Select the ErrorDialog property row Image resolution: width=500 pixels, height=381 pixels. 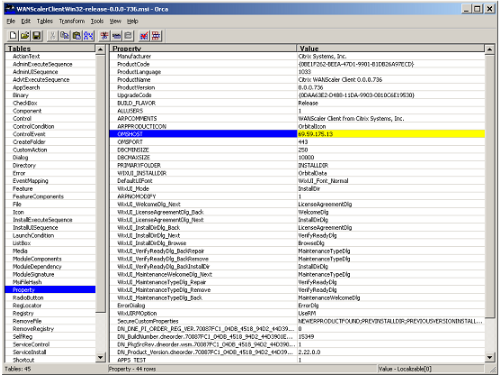point(297,305)
